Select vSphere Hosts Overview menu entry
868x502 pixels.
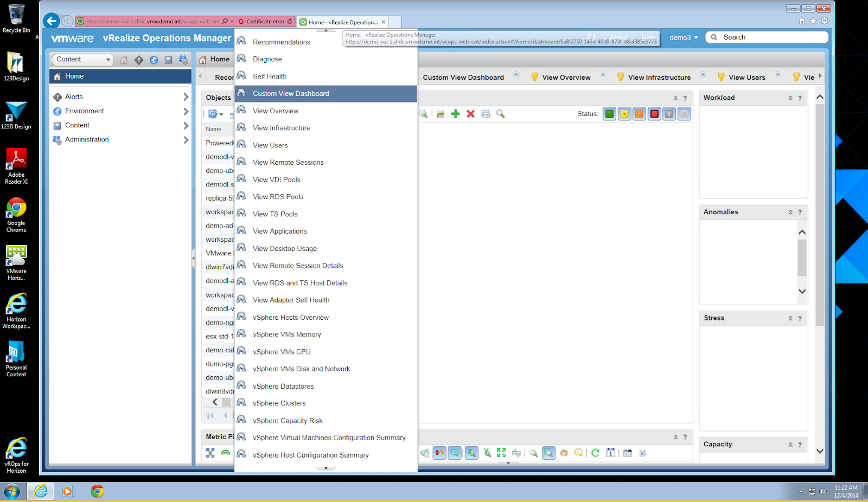pos(325,317)
